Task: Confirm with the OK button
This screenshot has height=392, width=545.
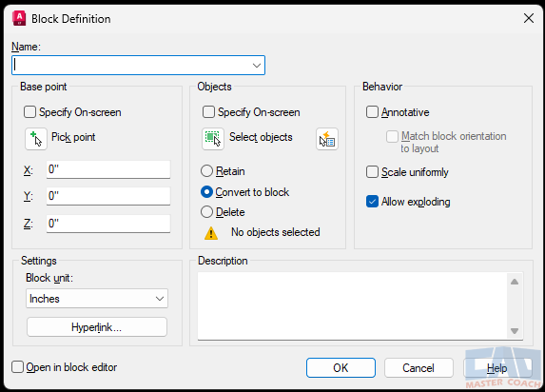Action: pyautogui.click(x=341, y=367)
